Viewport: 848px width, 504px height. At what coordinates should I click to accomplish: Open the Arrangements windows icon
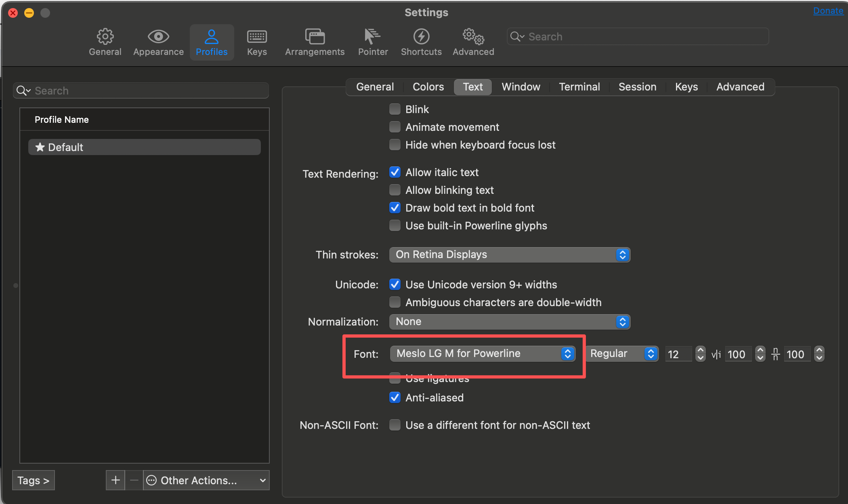[x=315, y=37]
